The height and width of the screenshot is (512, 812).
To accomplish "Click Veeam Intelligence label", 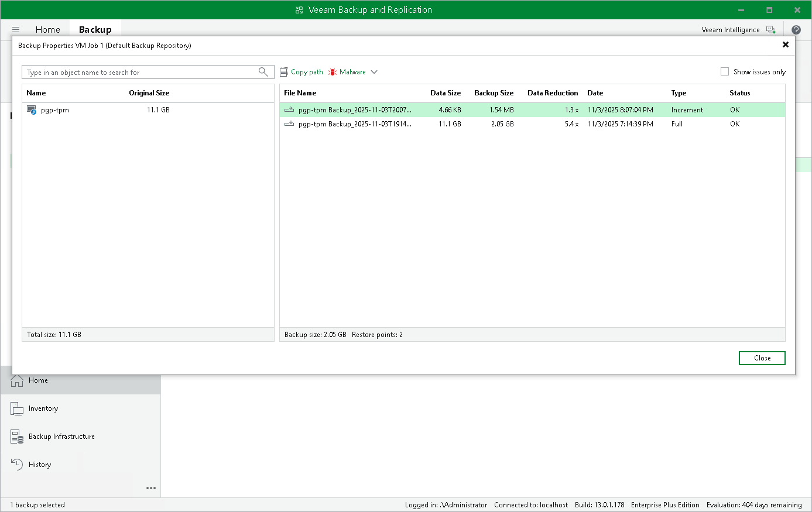I will pyautogui.click(x=731, y=30).
